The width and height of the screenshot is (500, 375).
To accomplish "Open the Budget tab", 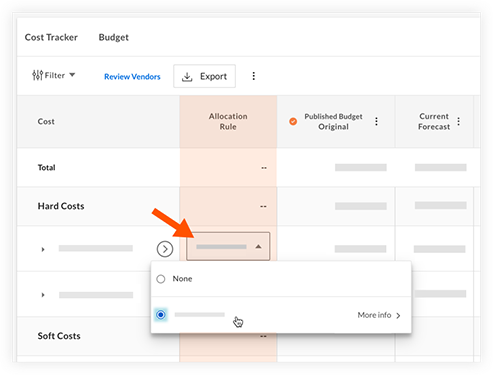I will [113, 37].
